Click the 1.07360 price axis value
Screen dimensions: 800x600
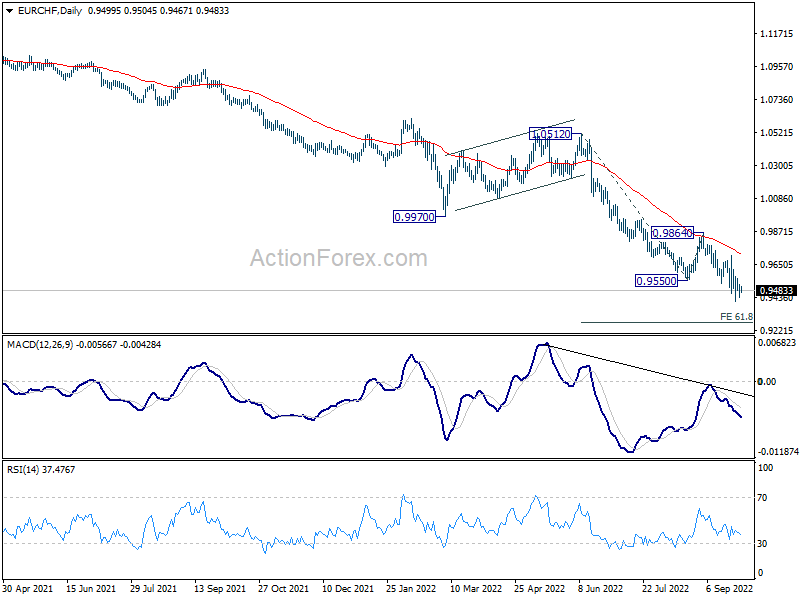tap(777, 99)
